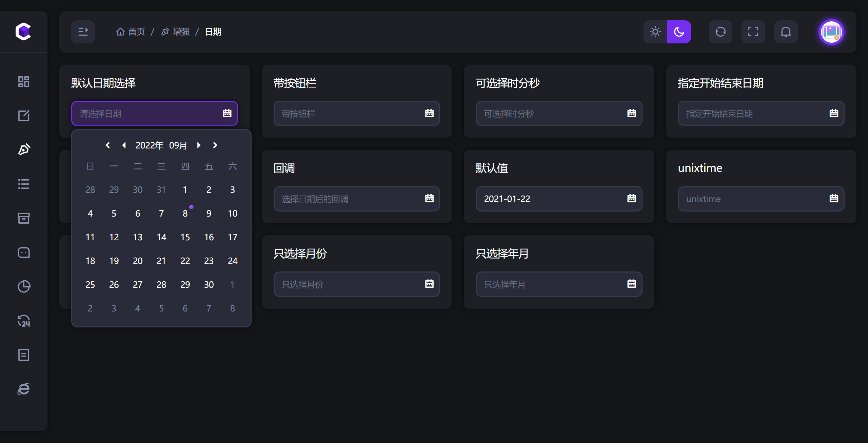Click the 增强 breadcrumb item
This screenshot has height=443, width=868.
(x=175, y=32)
